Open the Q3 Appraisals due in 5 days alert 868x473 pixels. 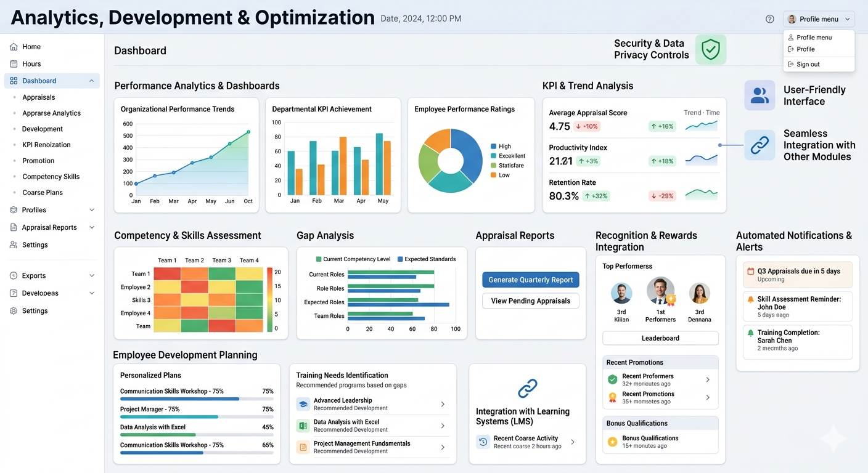click(798, 275)
